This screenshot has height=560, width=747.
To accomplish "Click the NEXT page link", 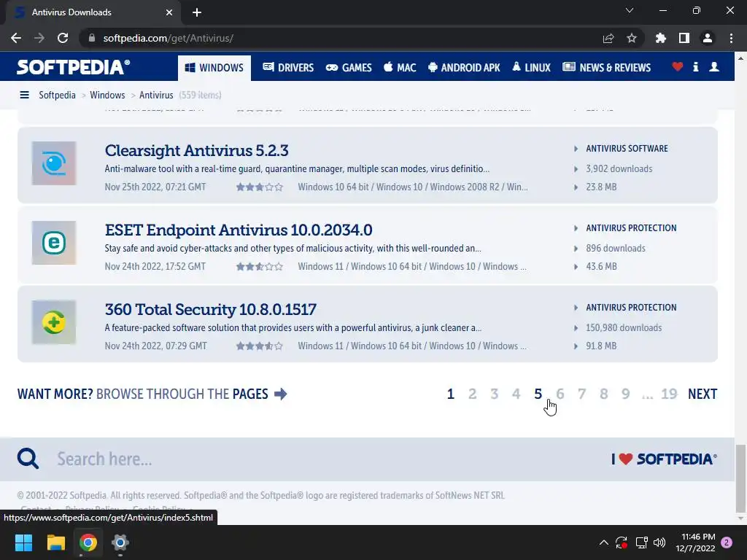I will (703, 394).
